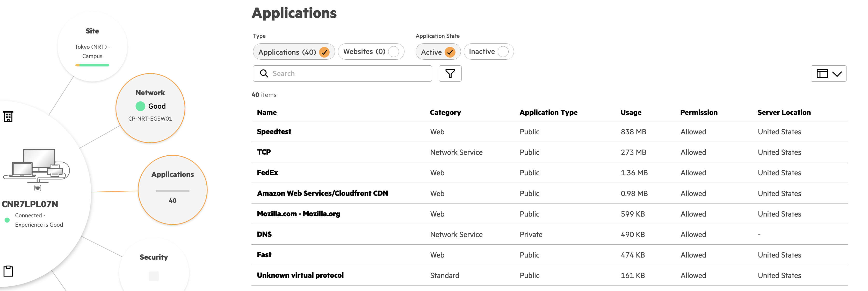The height and width of the screenshot is (291, 868).
Task: Click the Applications page heading
Action: click(294, 13)
